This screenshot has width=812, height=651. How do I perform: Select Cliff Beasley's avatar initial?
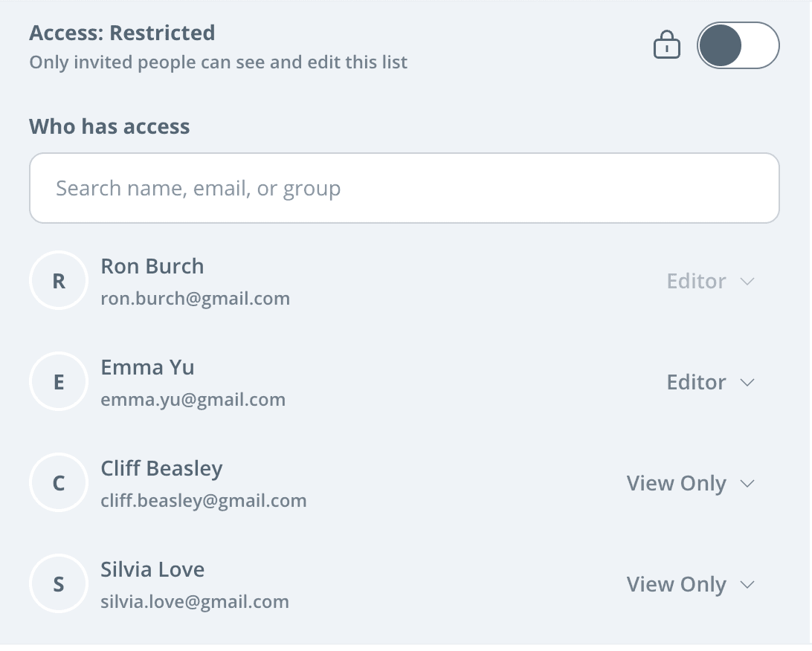(x=59, y=482)
